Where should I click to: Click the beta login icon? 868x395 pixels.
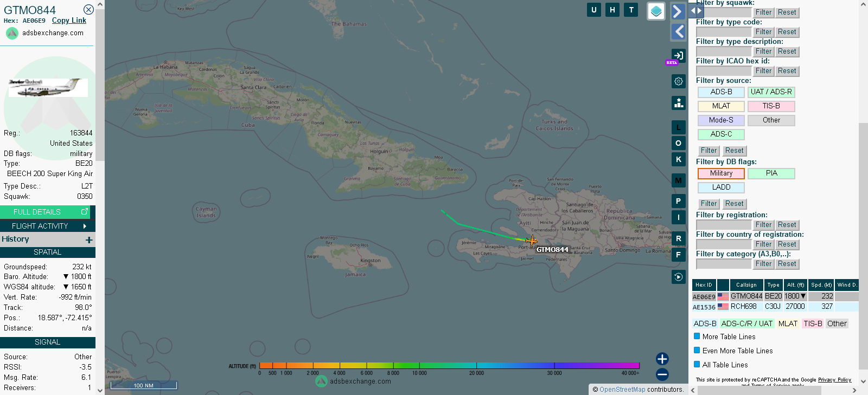[678, 55]
